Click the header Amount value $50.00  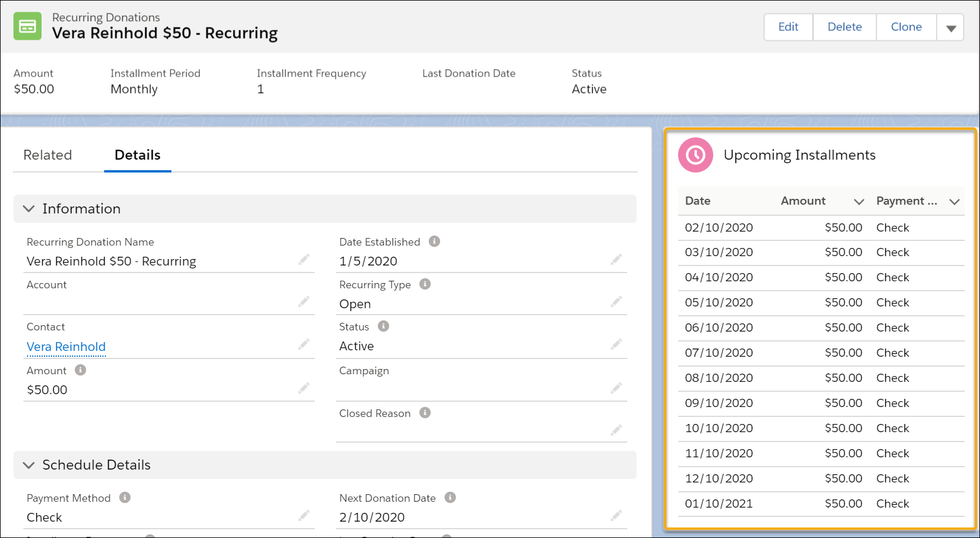[x=34, y=89]
